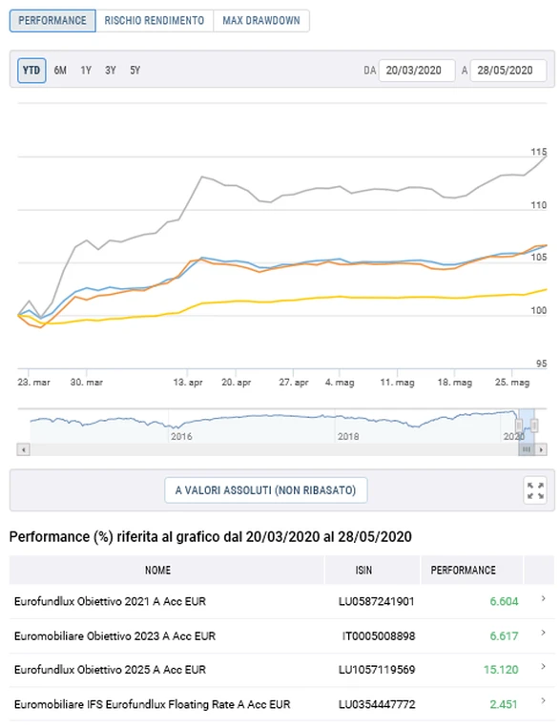This screenshot has width=560, height=728.
Task: Click the navigator scroll left arrow
Action: 23,449
